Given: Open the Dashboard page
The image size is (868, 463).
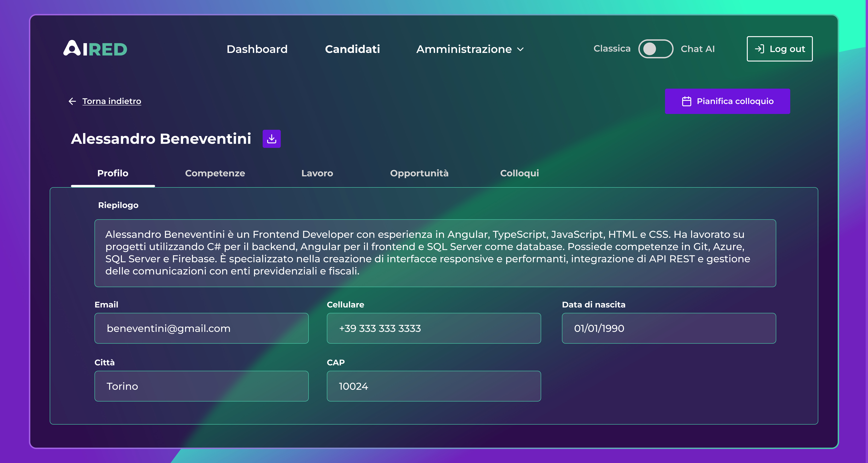Looking at the screenshot, I should pyautogui.click(x=257, y=49).
